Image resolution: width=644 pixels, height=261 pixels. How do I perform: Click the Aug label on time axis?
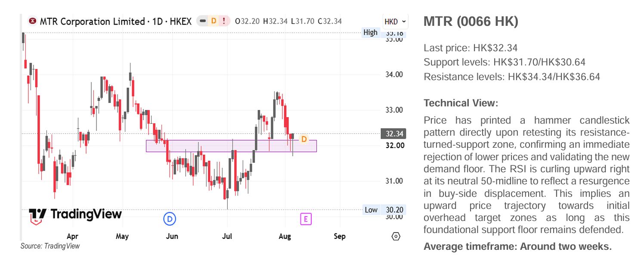coord(285,236)
